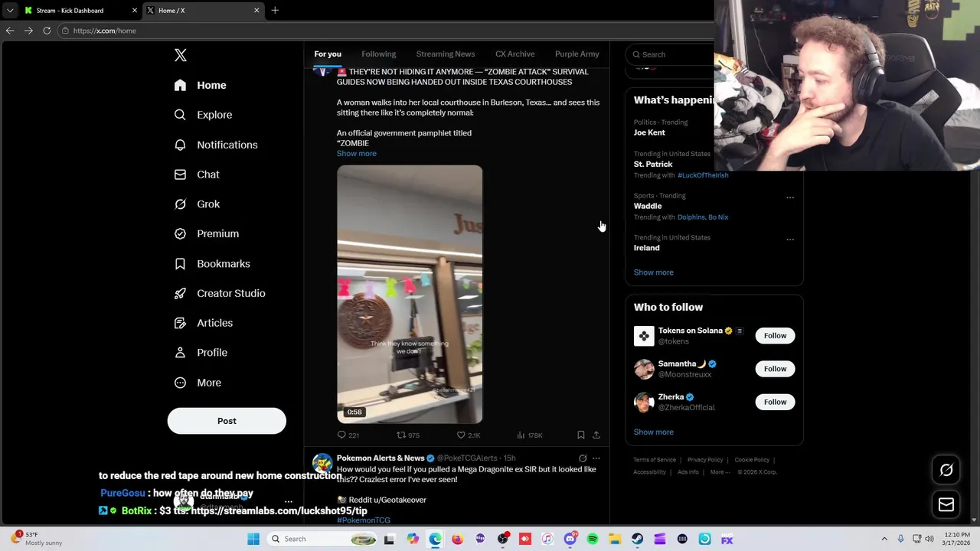Switch to the Purple Army tab

point(577,54)
